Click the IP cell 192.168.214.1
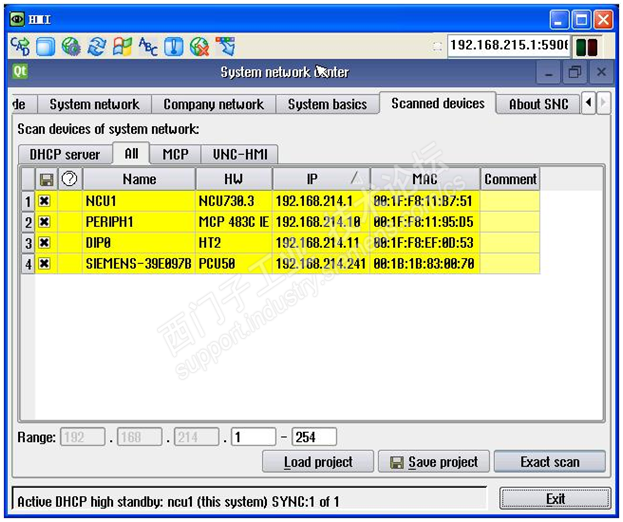Image resolution: width=623 pixels, height=522 pixels. 321,201
